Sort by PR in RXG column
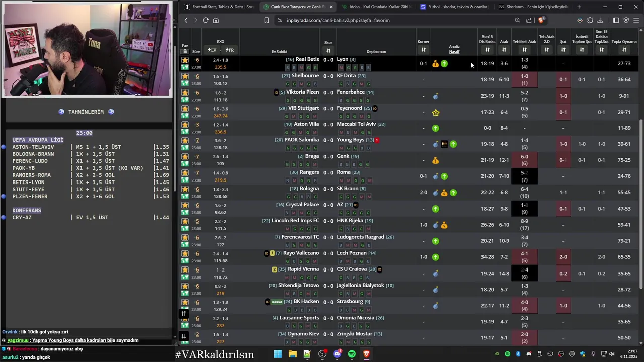The image size is (644, 362). click(x=229, y=50)
